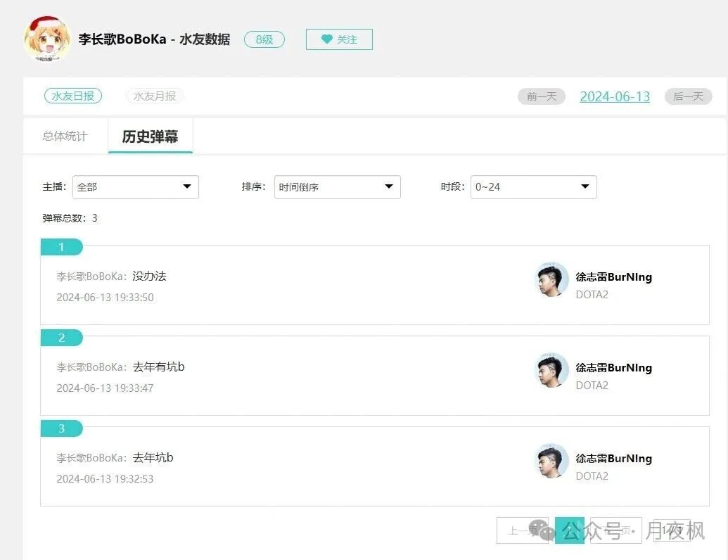
Task: Click the DOTA2 label in the 去年坑b row
Action: pos(592,476)
